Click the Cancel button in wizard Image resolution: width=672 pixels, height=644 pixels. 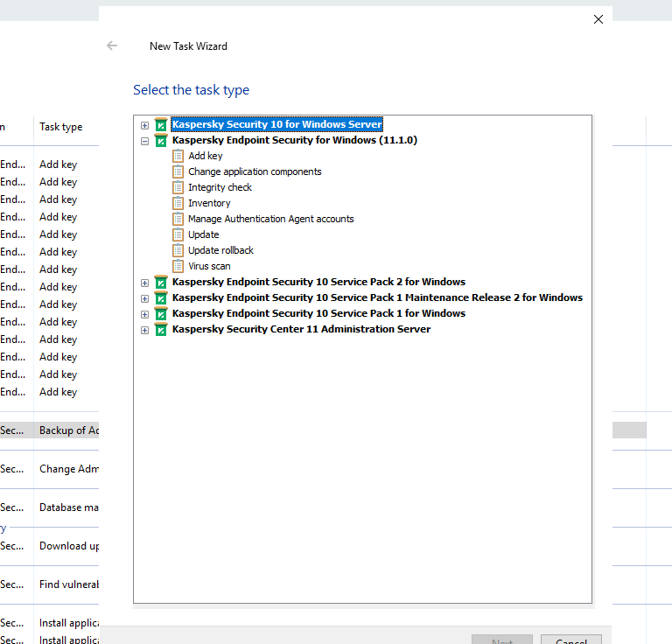point(570,640)
